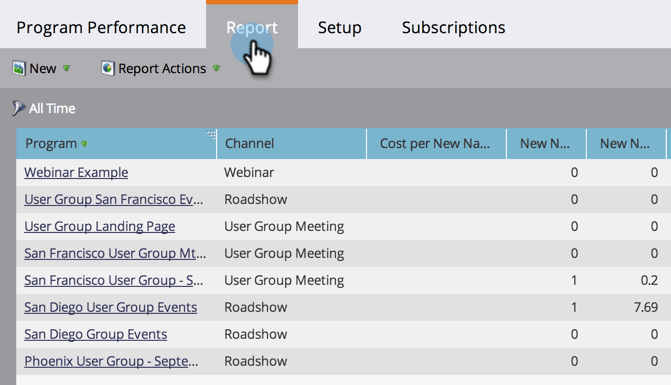Click the Program column options grip icon
This screenshot has height=385, width=671.
coord(211,134)
